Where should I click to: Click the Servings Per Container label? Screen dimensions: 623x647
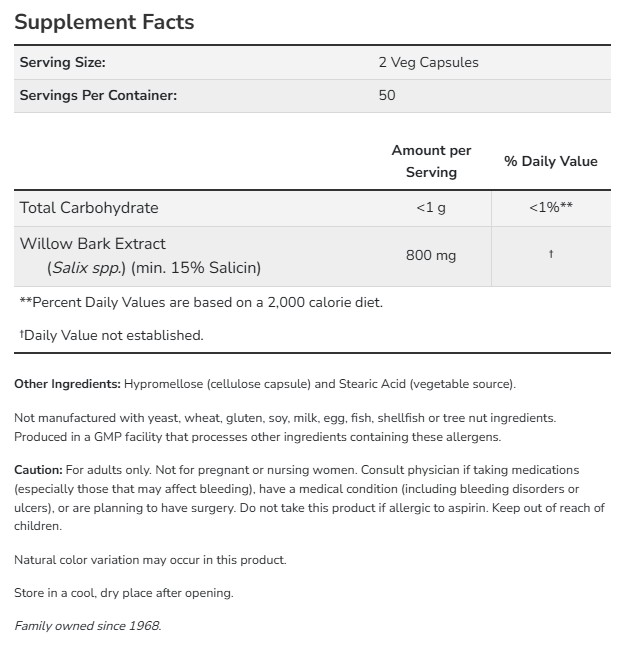98,95
